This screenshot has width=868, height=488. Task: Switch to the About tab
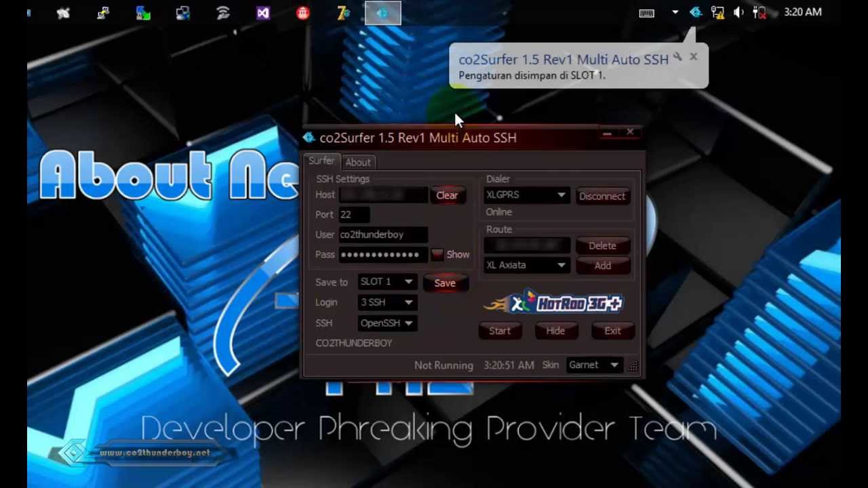(x=358, y=163)
